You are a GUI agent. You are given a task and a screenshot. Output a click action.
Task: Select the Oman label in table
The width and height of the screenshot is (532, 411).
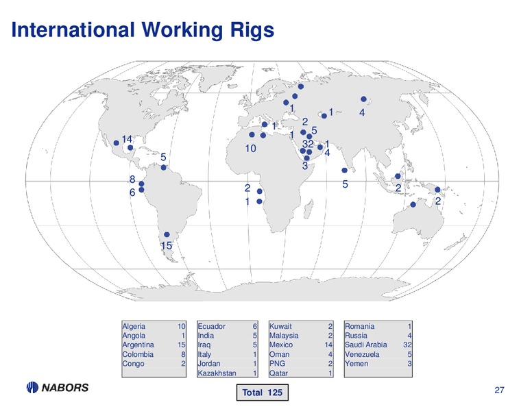pos(279,354)
